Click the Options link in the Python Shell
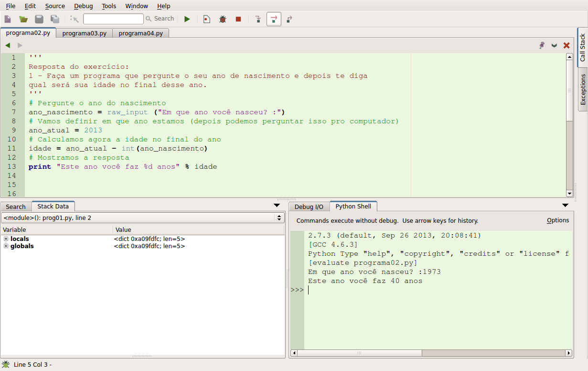This screenshot has width=588, height=371. tap(558, 220)
